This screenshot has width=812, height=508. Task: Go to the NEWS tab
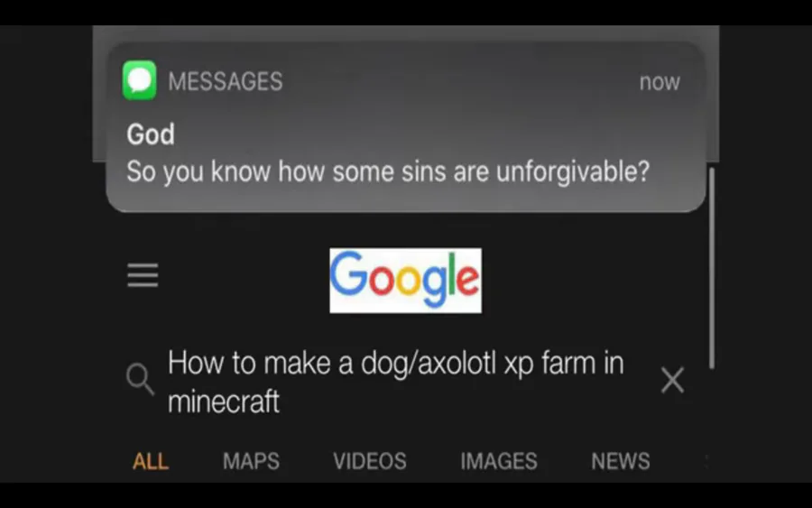(621, 461)
